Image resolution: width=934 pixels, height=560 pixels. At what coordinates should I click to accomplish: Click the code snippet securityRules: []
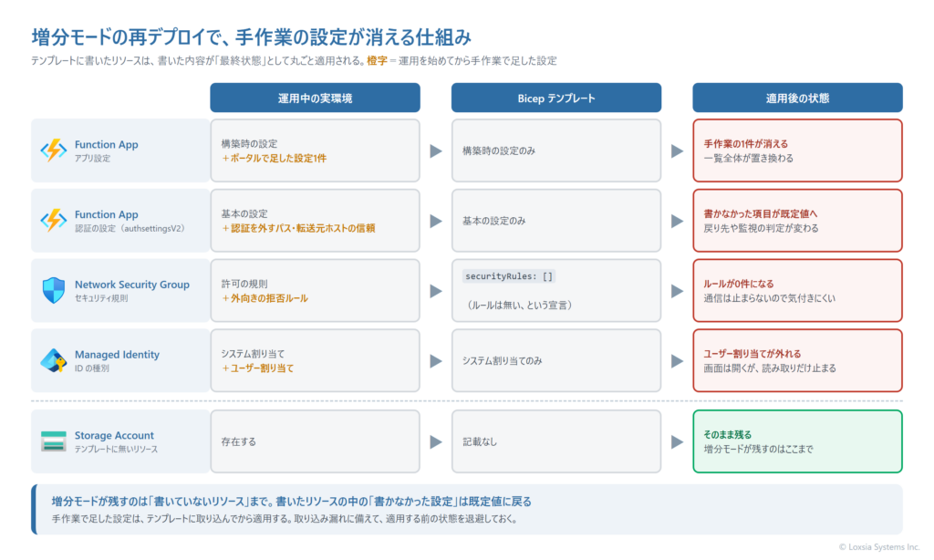click(x=509, y=276)
